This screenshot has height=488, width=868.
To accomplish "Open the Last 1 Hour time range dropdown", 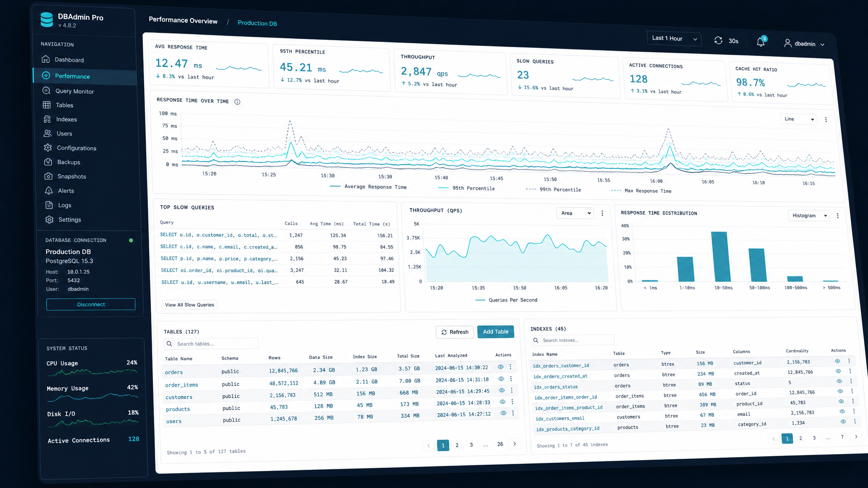I will 674,39.
